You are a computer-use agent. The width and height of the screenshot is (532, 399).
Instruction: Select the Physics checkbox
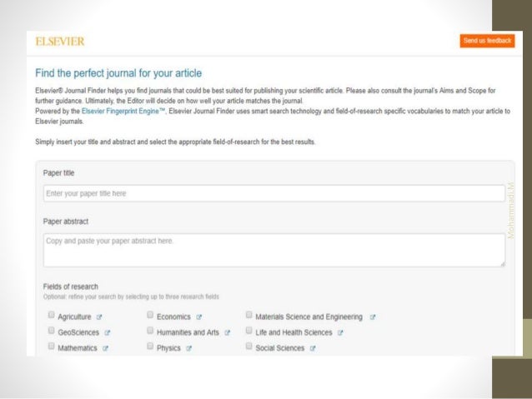pos(150,347)
